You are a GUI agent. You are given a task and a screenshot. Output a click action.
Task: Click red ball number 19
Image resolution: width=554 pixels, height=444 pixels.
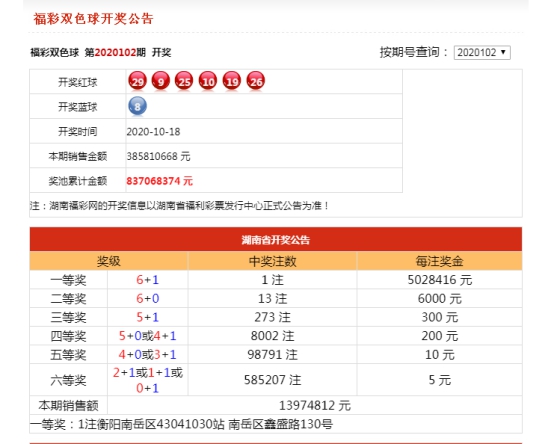pos(232,81)
